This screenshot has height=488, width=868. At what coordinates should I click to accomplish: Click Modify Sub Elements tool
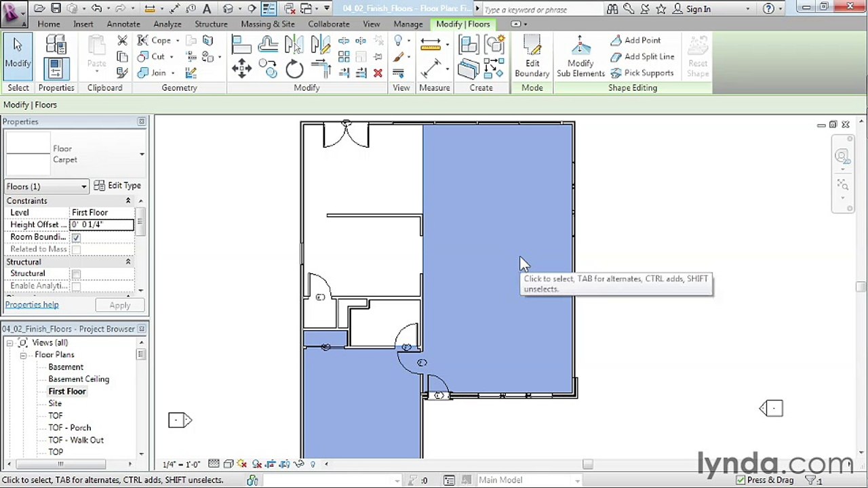click(580, 57)
